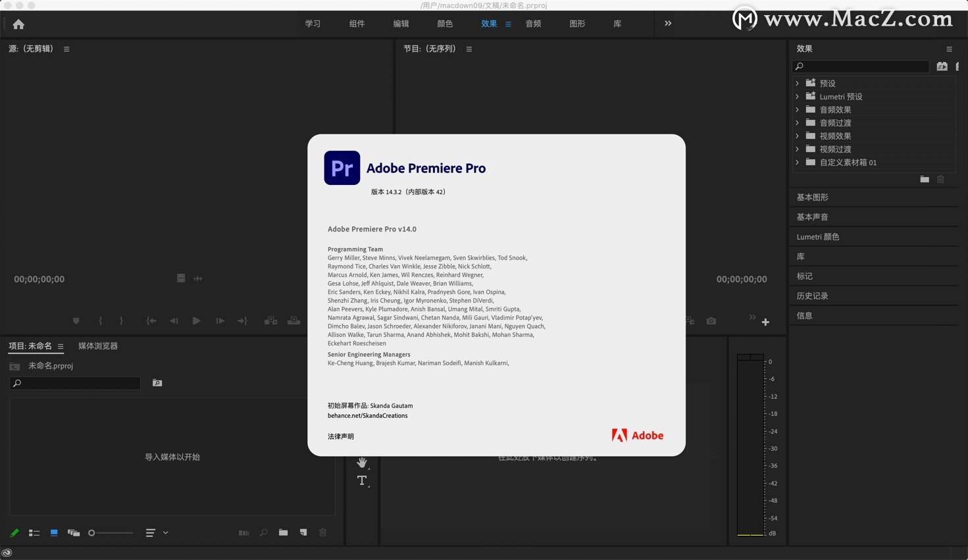The image size is (968, 560).
Task: Create new custom bin in Effects
Action: 925,179
